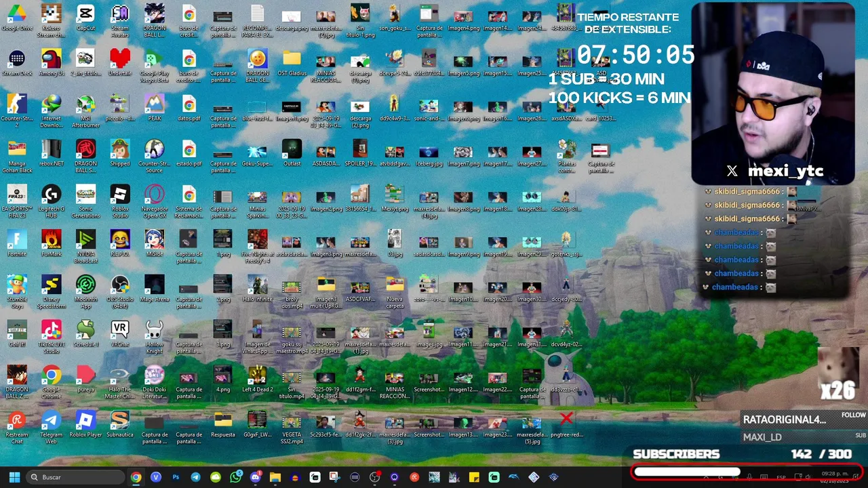
Task: Launch MSI Afterburner
Action: 85,110
